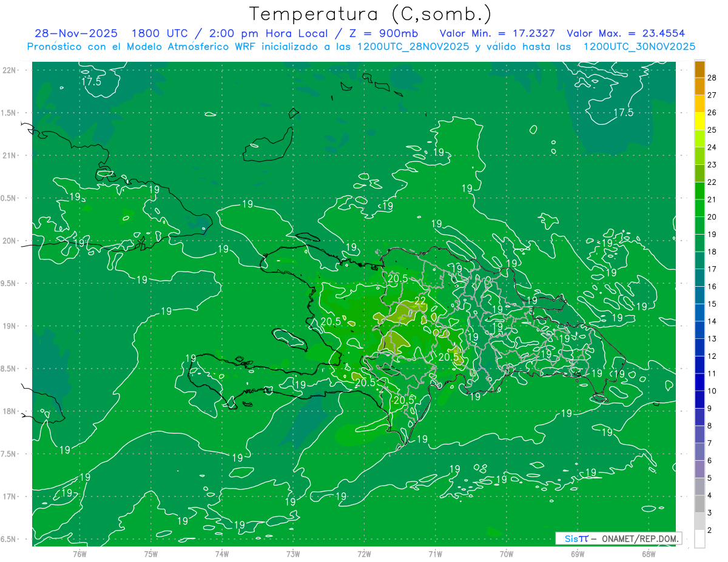This screenshot has height=562, width=728.
Task: Select the 19N latitude axis label
Action: 10,326
